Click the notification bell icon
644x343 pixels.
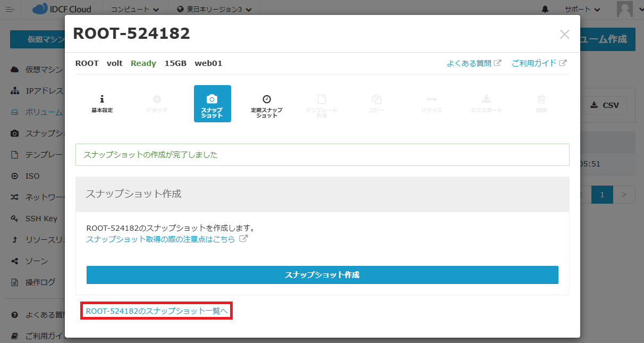point(545,10)
